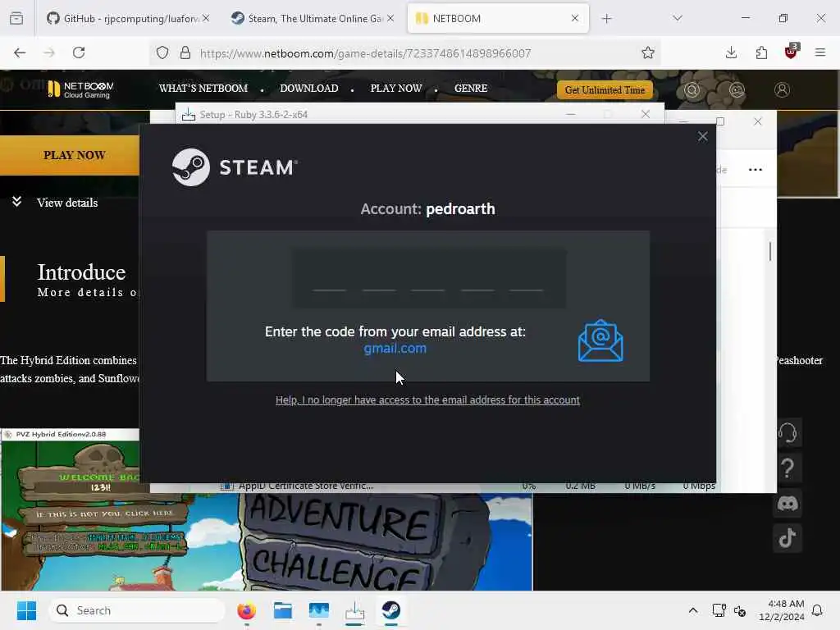
Task: Click the scrollbar in background window
Action: coord(770,252)
